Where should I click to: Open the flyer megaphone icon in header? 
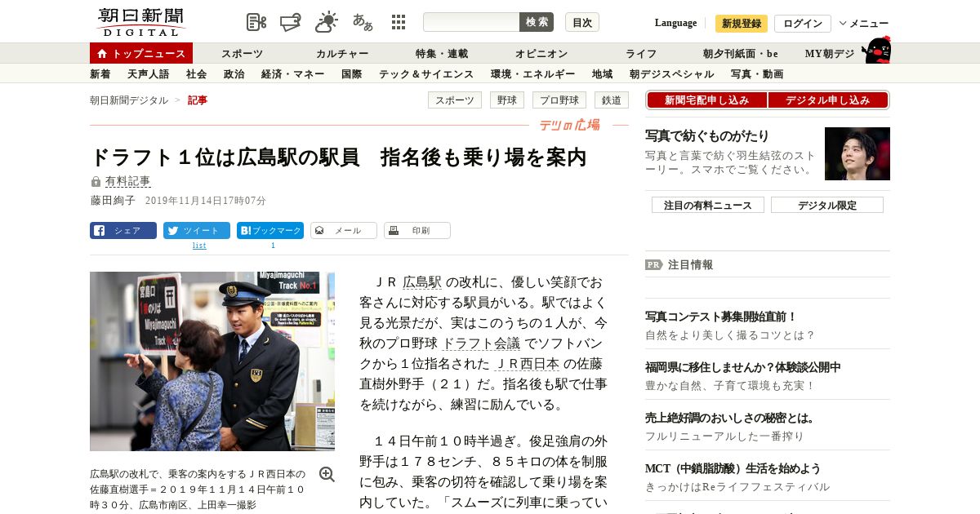coord(292,22)
